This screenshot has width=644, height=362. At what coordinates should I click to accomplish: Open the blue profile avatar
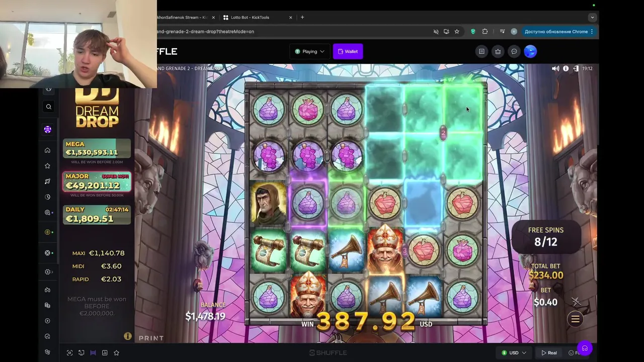530,51
